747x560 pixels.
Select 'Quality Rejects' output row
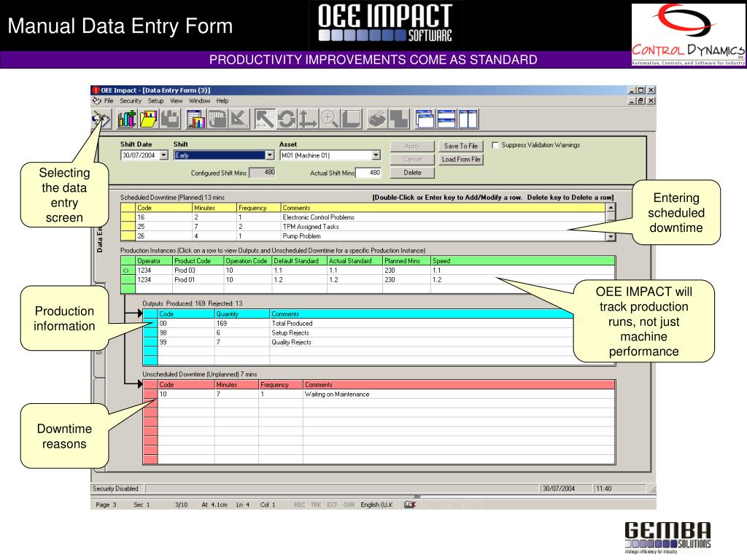click(358, 342)
